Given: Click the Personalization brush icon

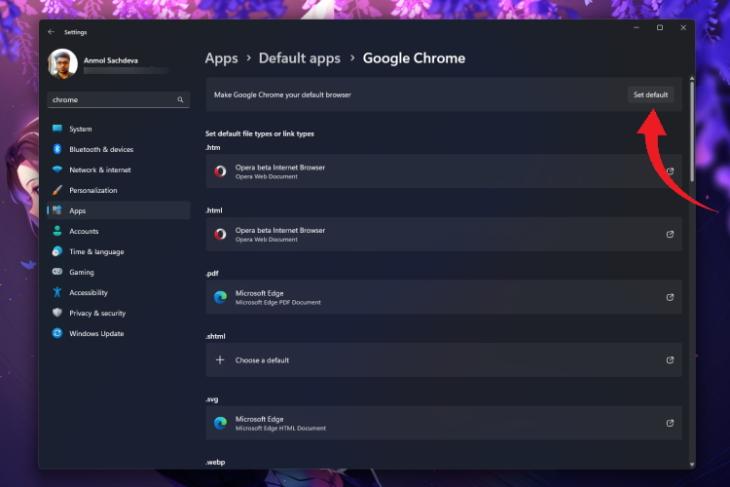Looking at the screenshot, I should (57, 190).
